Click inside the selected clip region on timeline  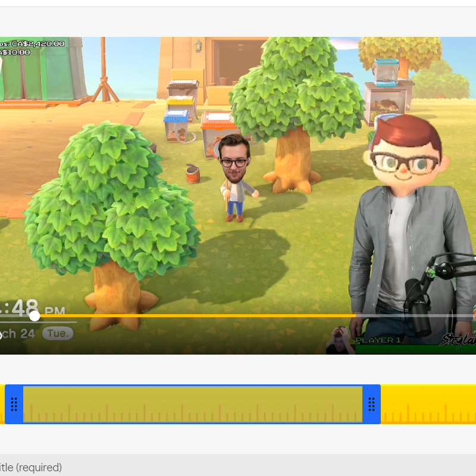point(193,404)
